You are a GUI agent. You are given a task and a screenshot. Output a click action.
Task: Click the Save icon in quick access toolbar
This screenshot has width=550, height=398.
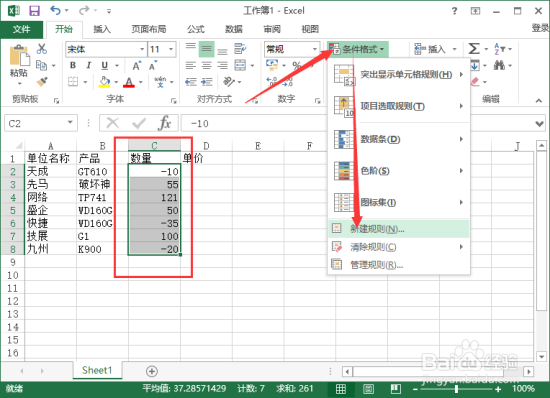point(34,11)
